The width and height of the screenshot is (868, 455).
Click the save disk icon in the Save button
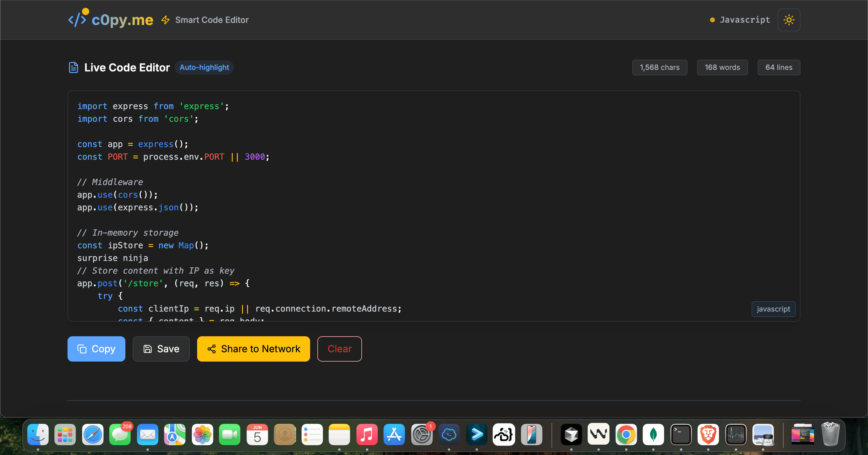tap(148, 349)
